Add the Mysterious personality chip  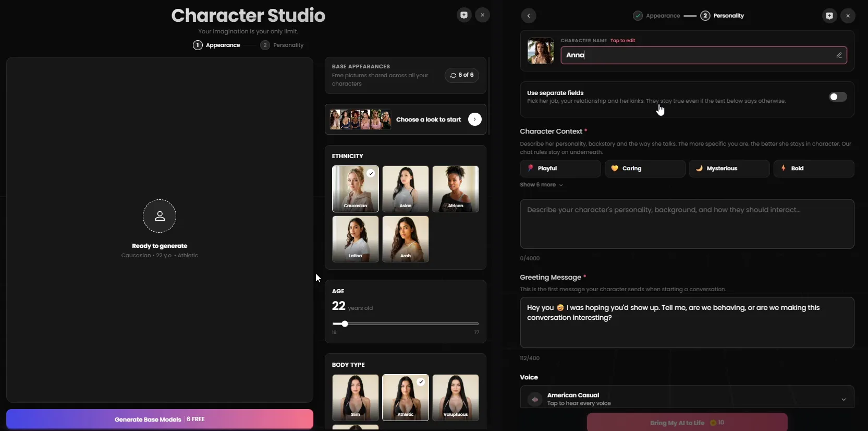[x=729, y=169]
